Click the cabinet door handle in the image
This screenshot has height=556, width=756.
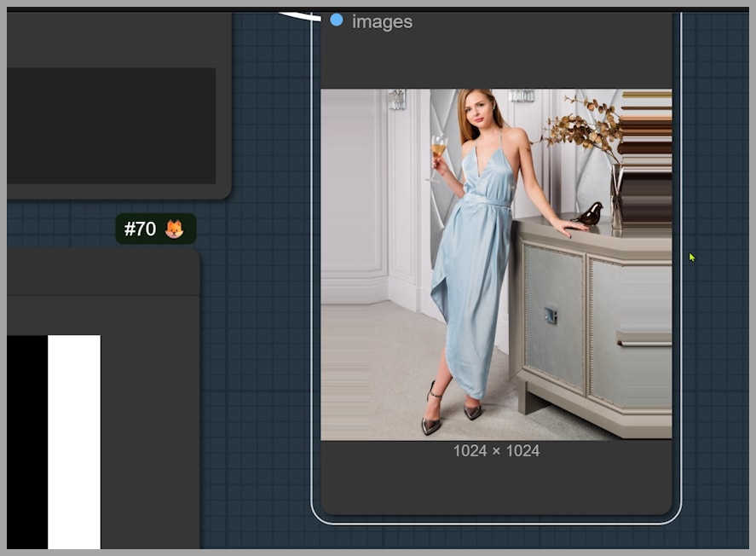click(551, 316)
